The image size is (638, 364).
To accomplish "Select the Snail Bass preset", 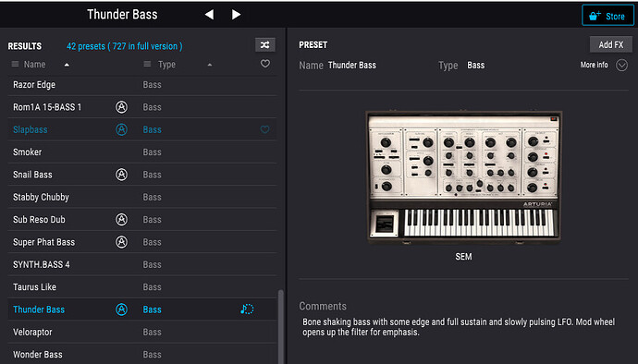I will pos(142,175).
